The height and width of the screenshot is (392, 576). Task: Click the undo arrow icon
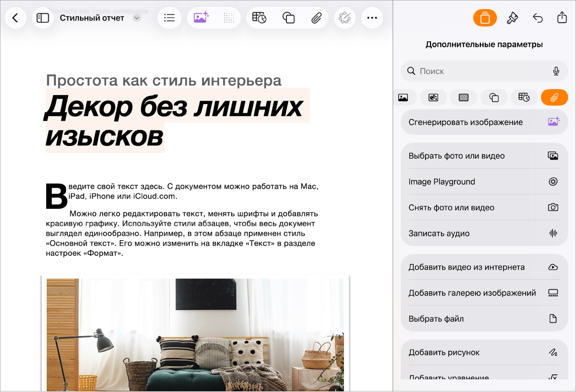(x=537, y=18)
